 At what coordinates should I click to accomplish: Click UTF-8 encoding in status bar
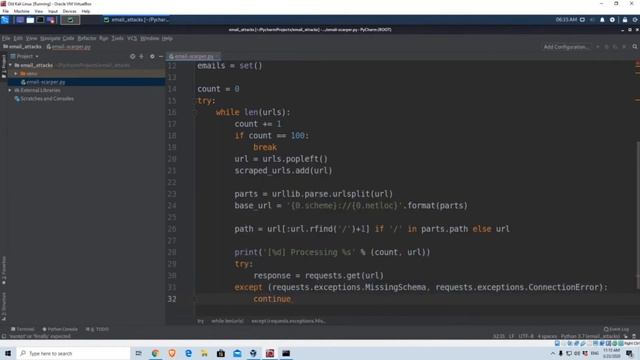point(526,336)
